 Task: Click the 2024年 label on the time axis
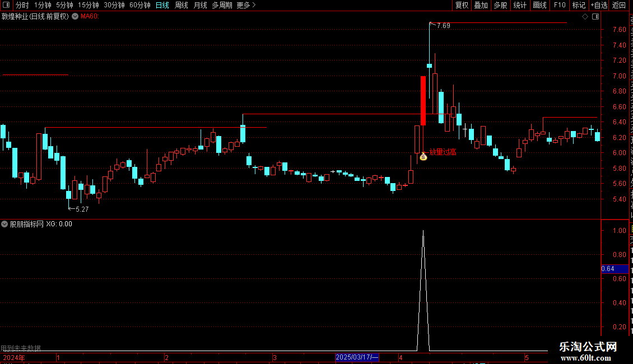pyautogui.click(x=14, y=358)
